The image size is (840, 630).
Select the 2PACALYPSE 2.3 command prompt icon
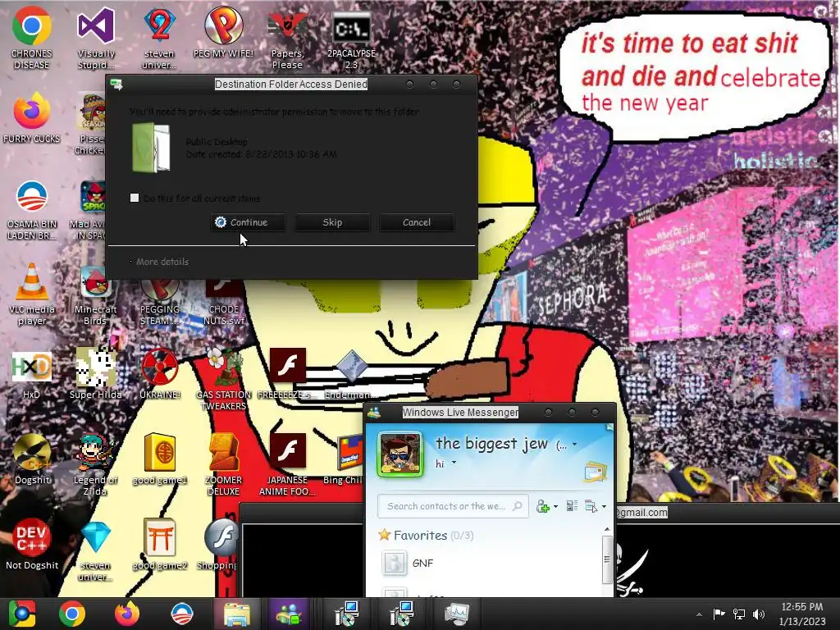[x=351, y=38]
